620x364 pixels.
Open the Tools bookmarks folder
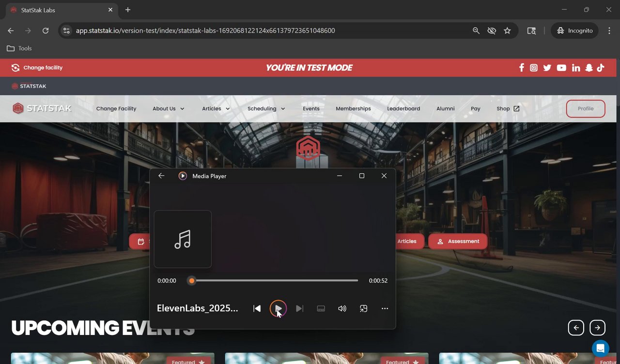click(19, 48)
